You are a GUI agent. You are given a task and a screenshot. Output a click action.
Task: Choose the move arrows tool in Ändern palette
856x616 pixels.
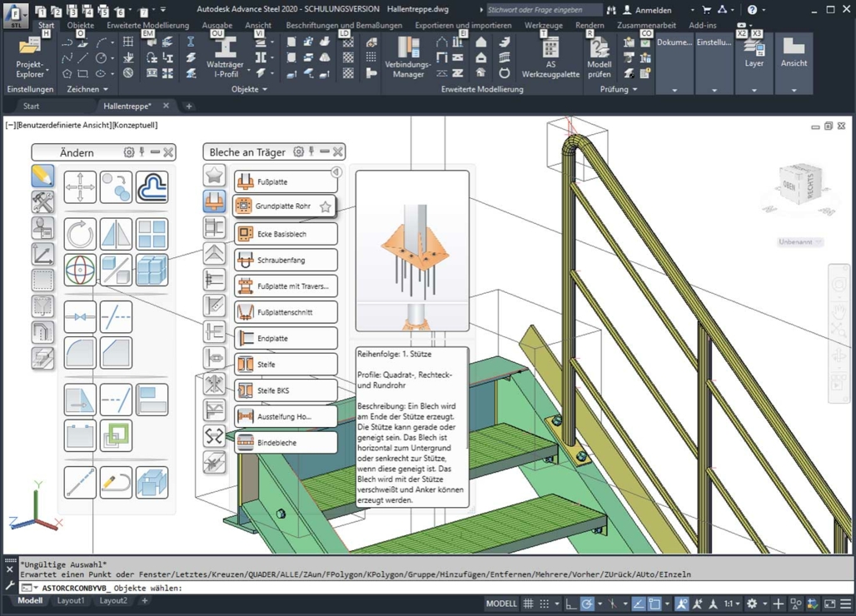point(81,187)
